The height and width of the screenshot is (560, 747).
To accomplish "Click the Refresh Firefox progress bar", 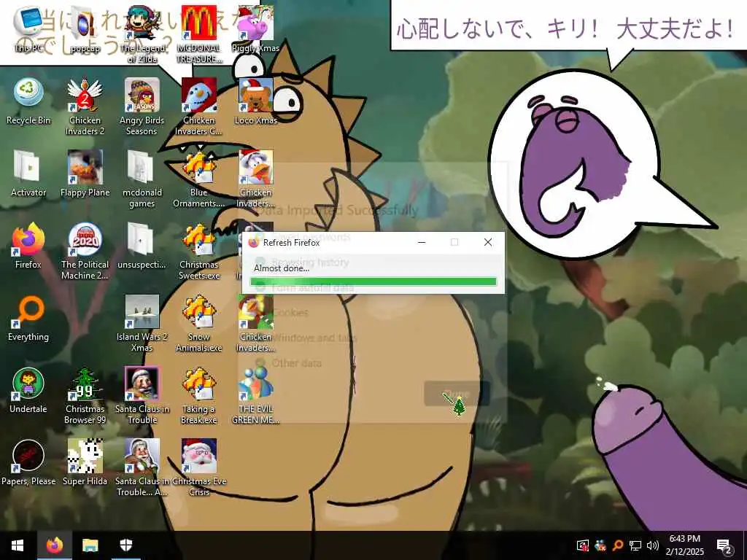I will [373, 281].
